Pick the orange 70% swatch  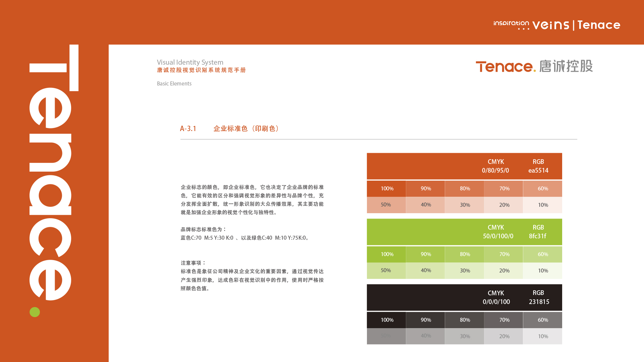click(x=503, y=189)
